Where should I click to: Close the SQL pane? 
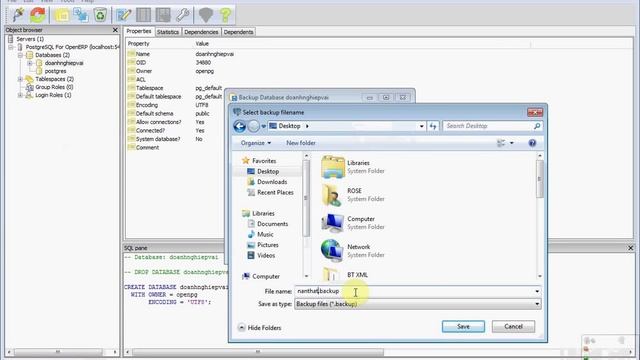(x=631, y=248)
